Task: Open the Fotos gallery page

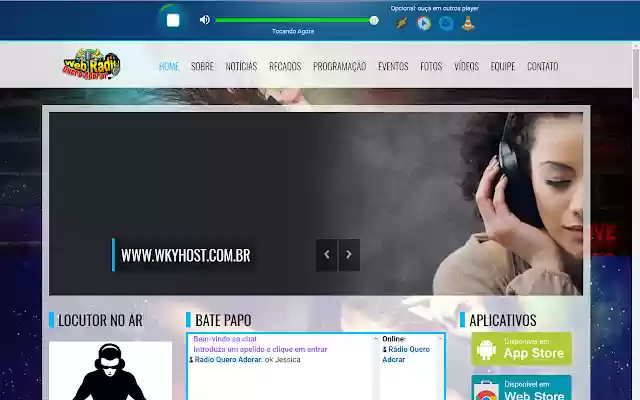Action: click(x=431, y=66)
